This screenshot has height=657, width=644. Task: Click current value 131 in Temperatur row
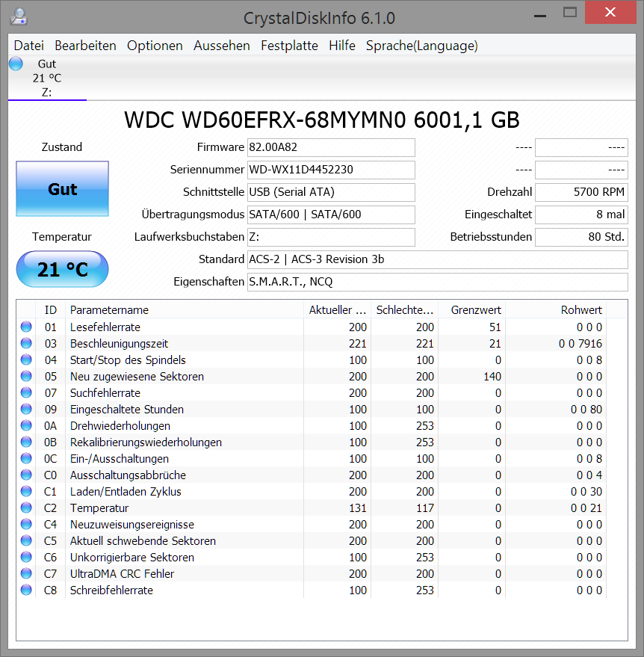[x=358, y=508]
